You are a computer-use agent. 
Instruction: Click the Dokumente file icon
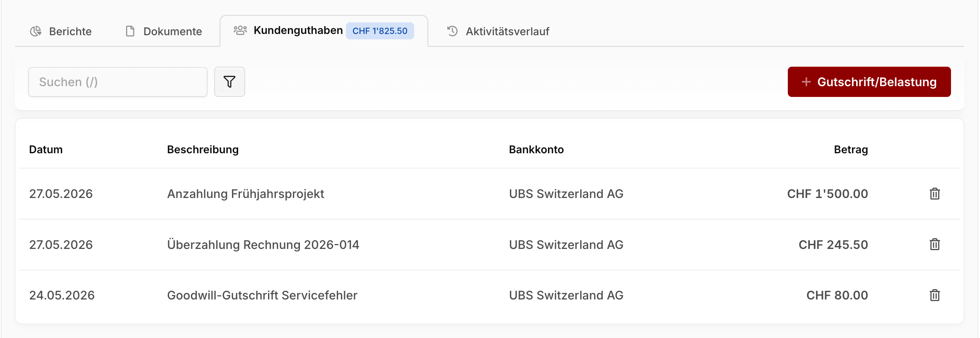tap(130, 31)
